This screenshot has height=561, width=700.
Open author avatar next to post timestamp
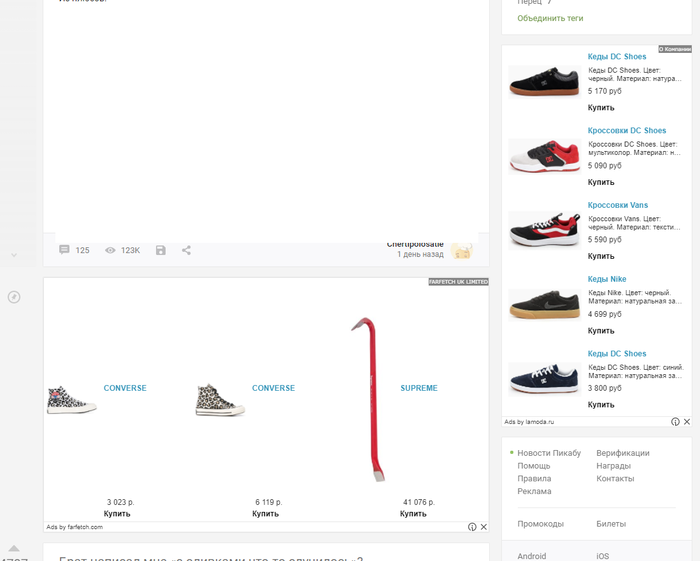point(462,251)
